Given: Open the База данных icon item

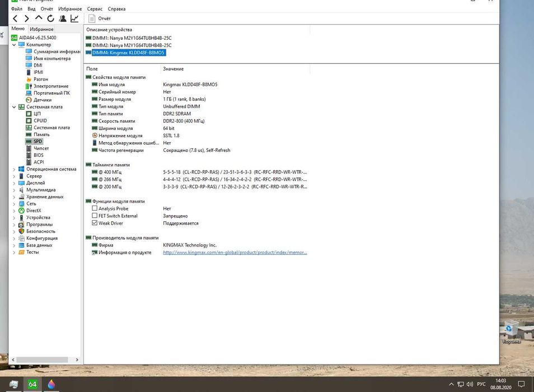Looking at the screenshot, I should [x=21, y=245].
